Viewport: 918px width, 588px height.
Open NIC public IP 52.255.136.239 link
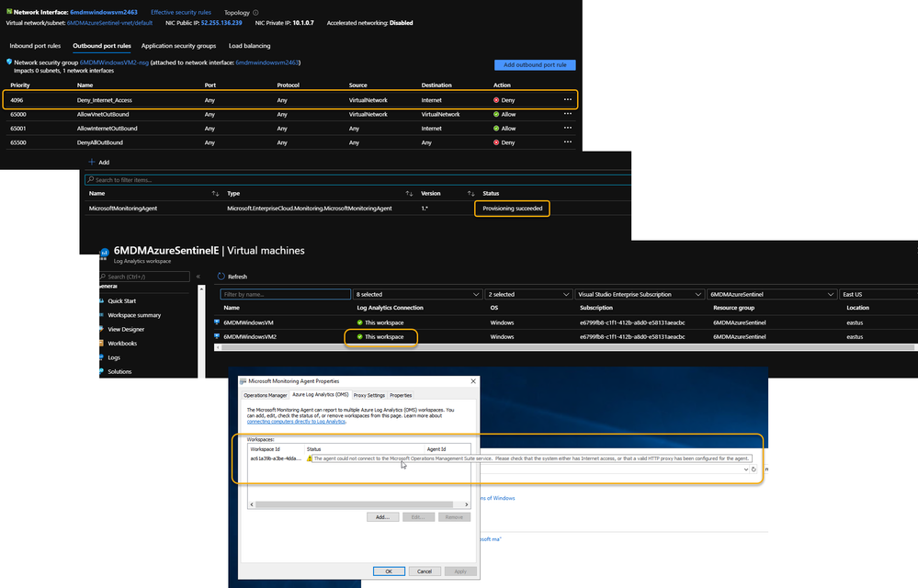221,23
